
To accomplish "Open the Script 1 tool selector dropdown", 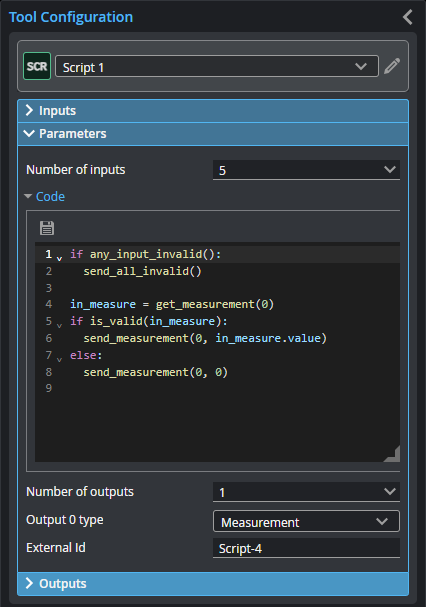I will (217, 66).
